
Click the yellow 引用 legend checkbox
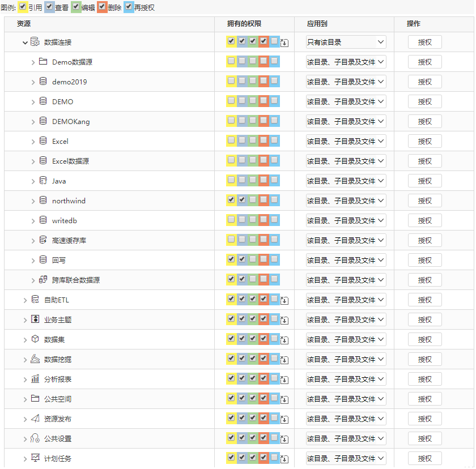click(23, 6)
